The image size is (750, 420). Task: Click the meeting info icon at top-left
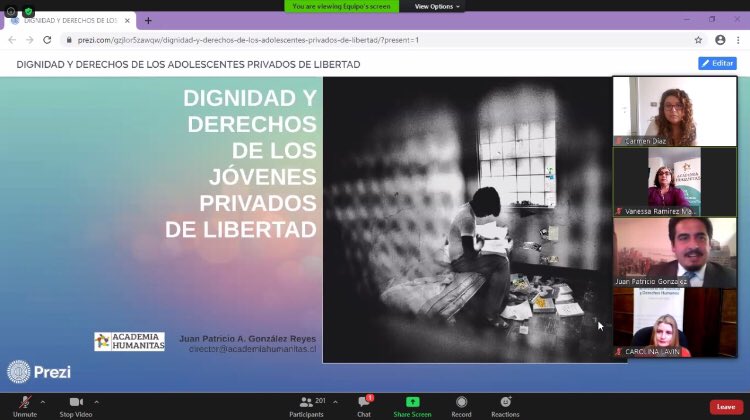click(x=11, y=11)
